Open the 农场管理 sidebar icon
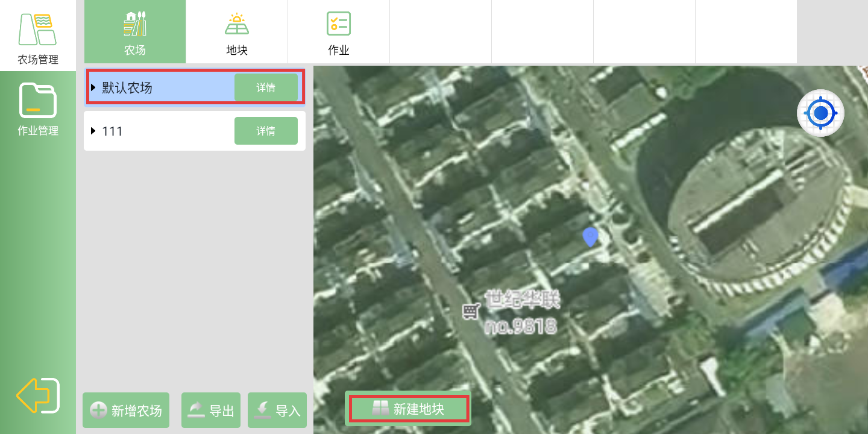The height and width of the screenshot is (434, 868). click(37, 30)
